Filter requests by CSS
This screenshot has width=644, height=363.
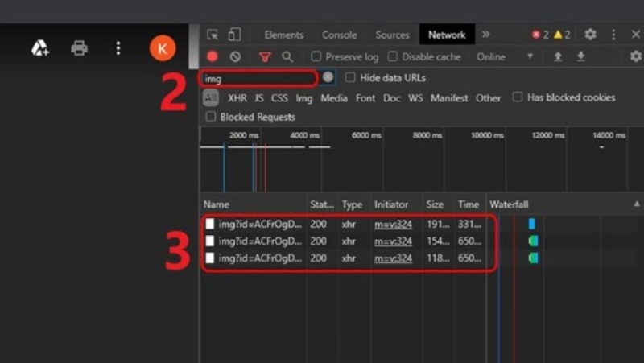coord(279,98)
